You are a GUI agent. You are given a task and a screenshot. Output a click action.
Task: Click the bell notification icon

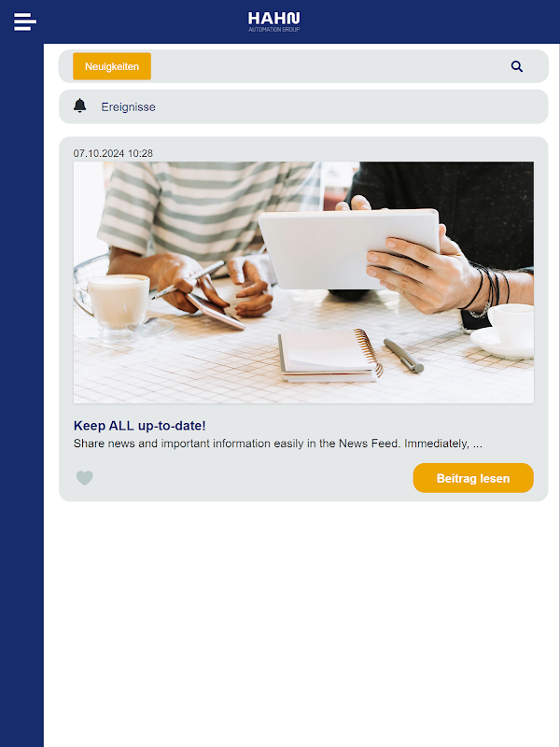click(x=80, y=106)
